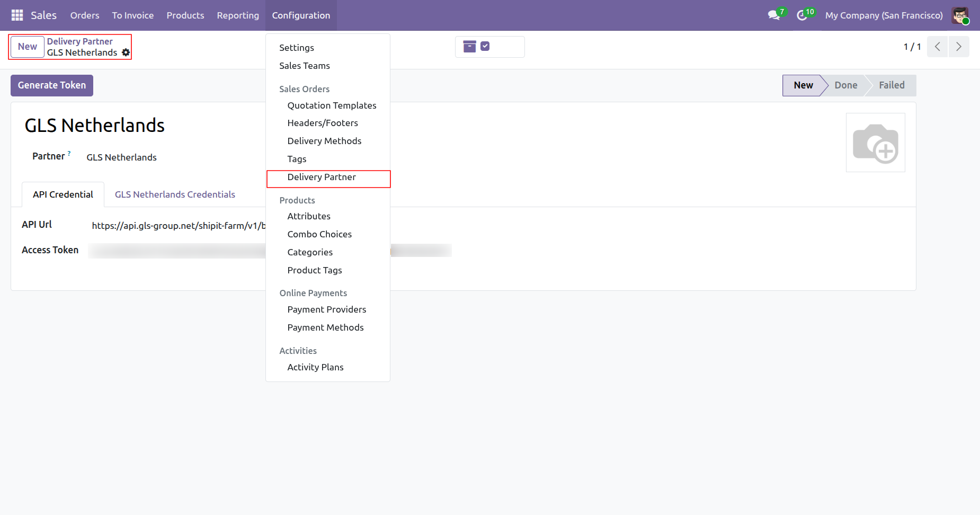
Task: Set status to Done stage
Action: tap(846, 85)
